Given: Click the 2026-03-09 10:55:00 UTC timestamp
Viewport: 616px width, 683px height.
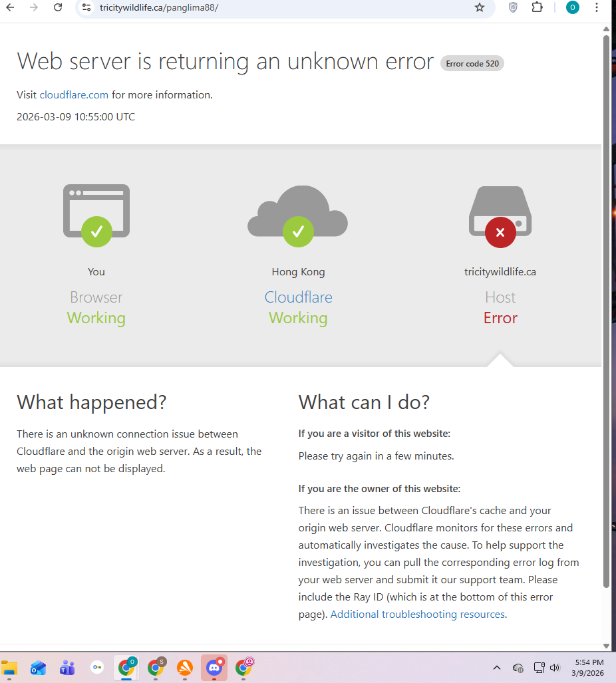Looking at the screenshot, I should pyautogui.click(x=76, y=117).
